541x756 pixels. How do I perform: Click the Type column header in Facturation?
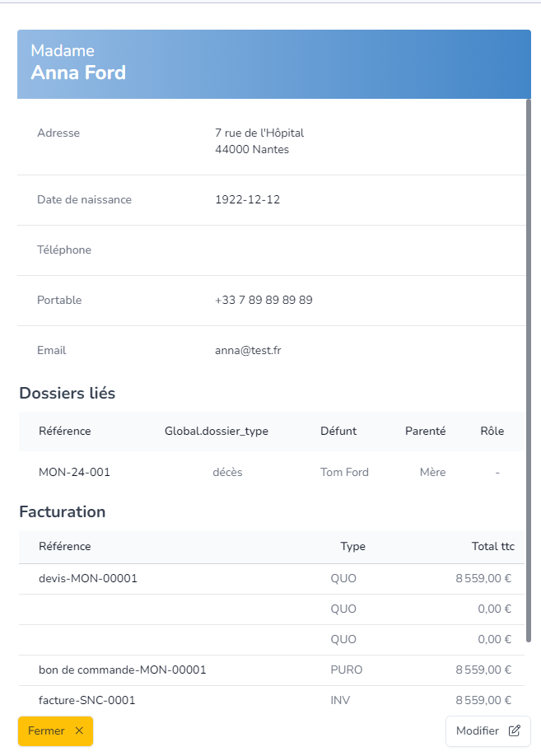point(352,547)
